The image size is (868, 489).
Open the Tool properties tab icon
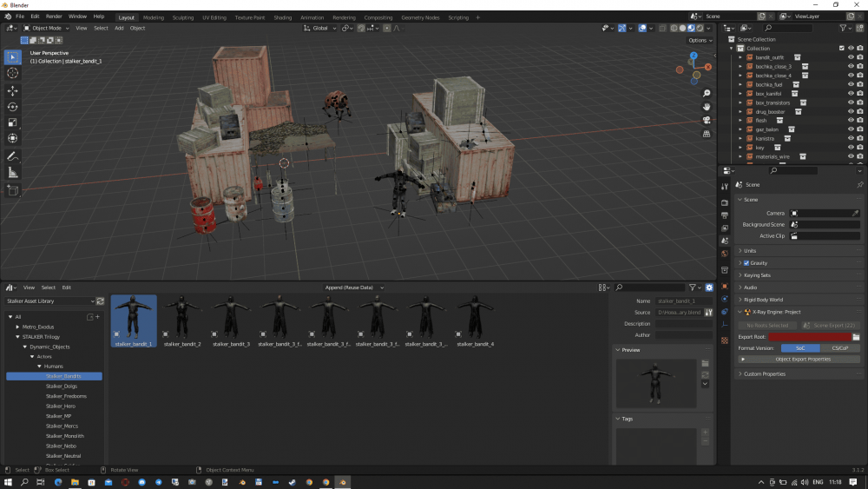pos(725,186)
